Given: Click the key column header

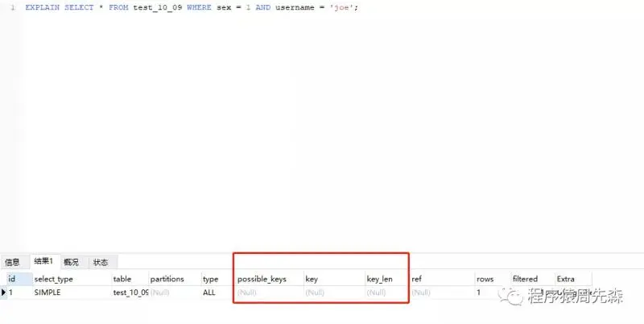Looking at the screenshot, I should (334, 279).
